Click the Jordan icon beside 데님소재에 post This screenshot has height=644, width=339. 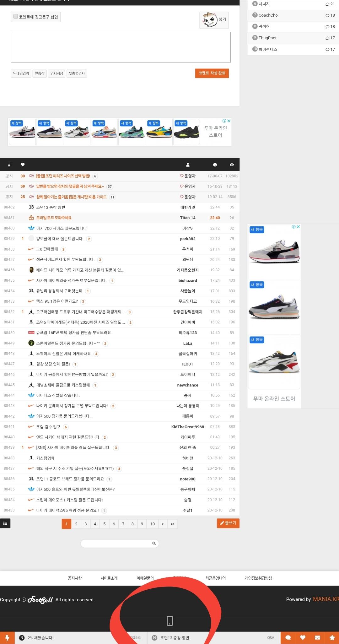tap(31, 385)
